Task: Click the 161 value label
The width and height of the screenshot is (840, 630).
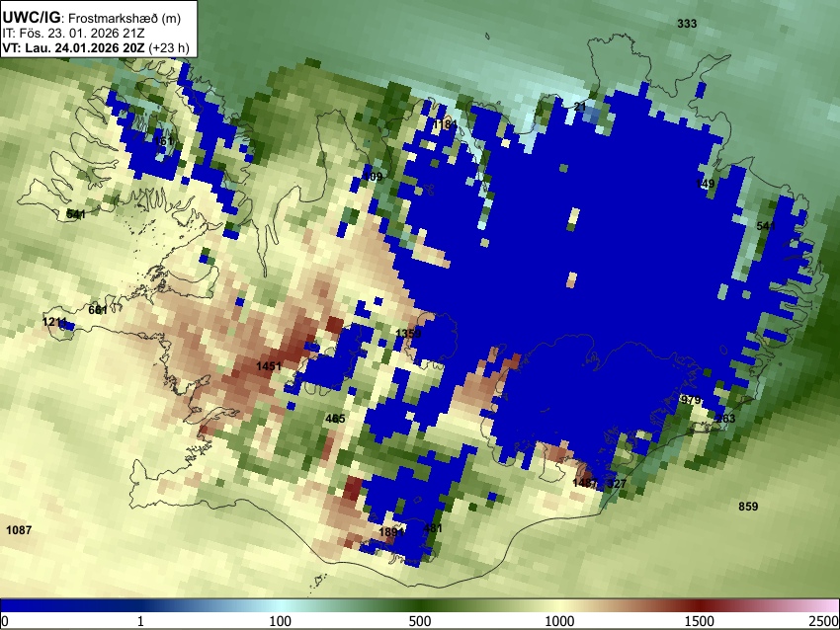Action: point(164,141)
